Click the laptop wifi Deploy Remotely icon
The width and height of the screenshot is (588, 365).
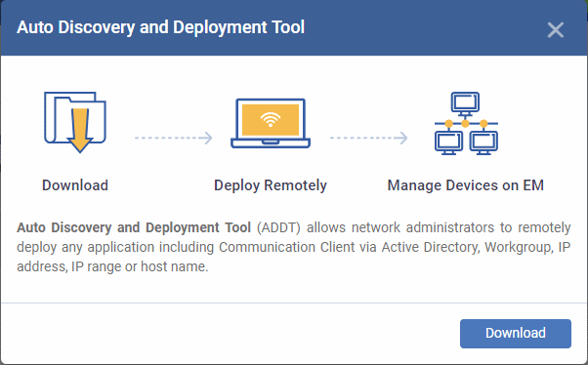pyautogui.click(x=271, y=123)
